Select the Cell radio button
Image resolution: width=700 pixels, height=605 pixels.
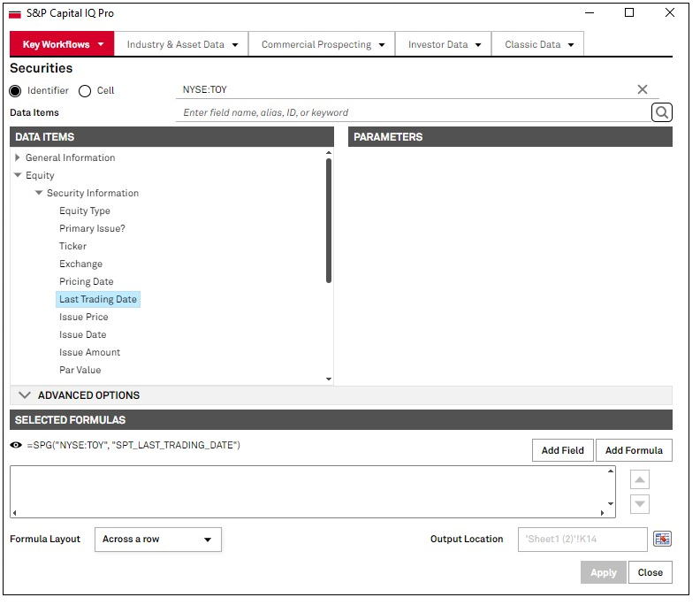click(85, 91)
